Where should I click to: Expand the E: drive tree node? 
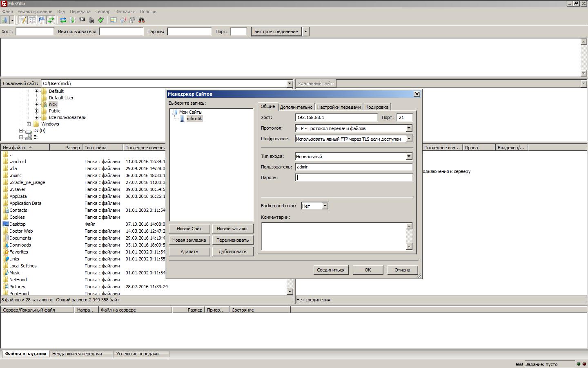(21, 137)
